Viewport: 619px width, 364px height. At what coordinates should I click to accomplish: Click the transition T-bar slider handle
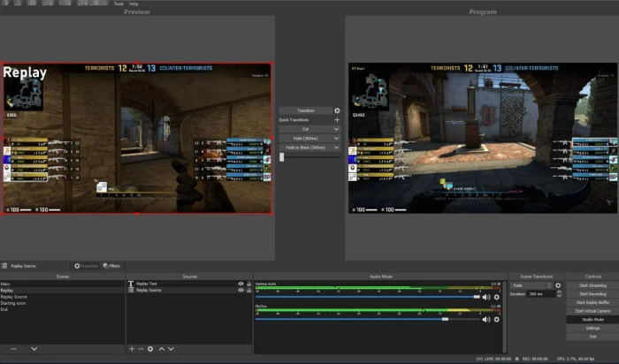281,157
